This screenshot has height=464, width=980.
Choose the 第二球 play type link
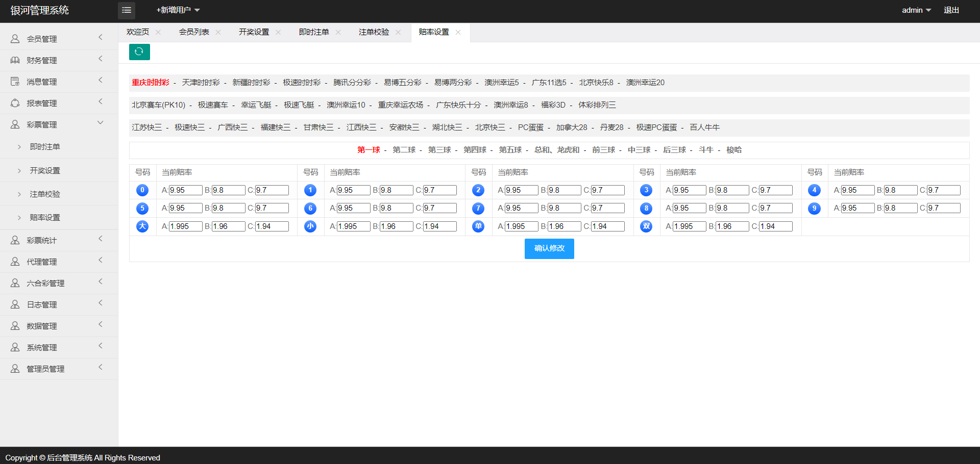pos(404,150)
